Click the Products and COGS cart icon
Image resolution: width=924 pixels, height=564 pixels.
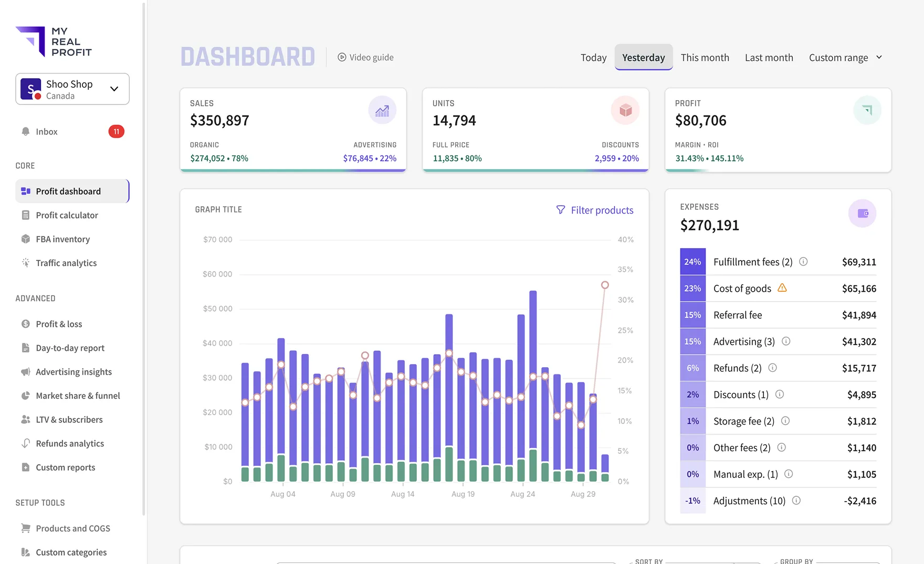(25, 528)
